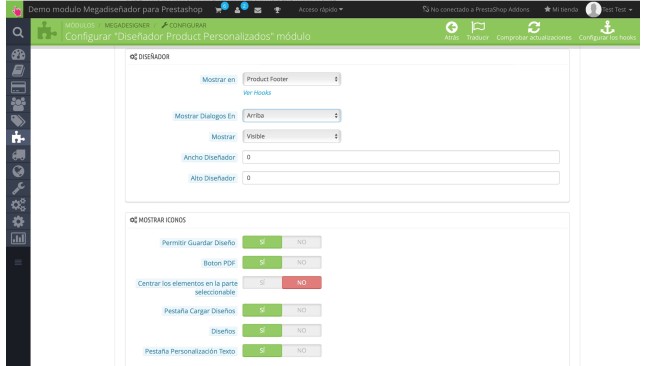Open the Shipping truck icon in the sidebar
Viewport: 646px width, 366px height.
click(18, 155)
